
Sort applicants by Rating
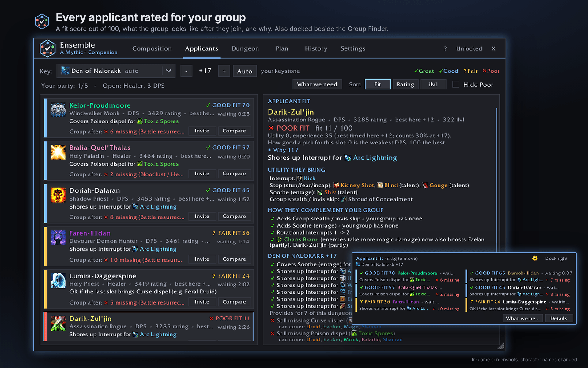405,84
